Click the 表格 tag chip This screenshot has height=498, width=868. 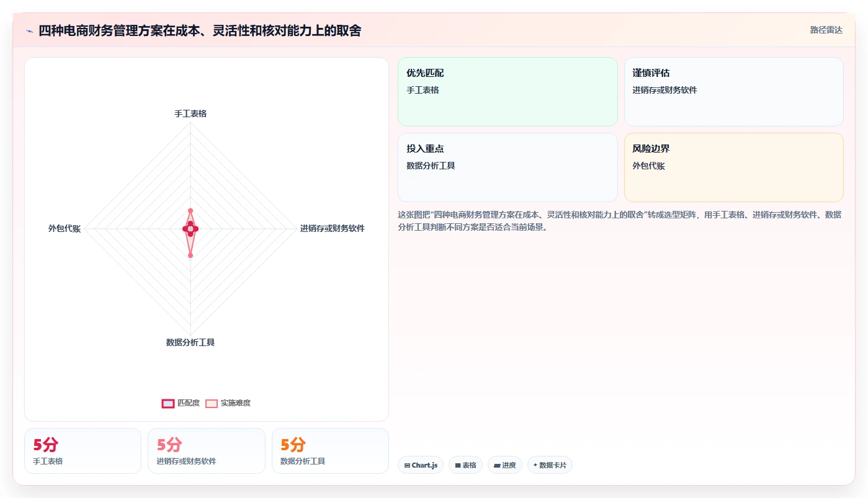coord(465,465)
